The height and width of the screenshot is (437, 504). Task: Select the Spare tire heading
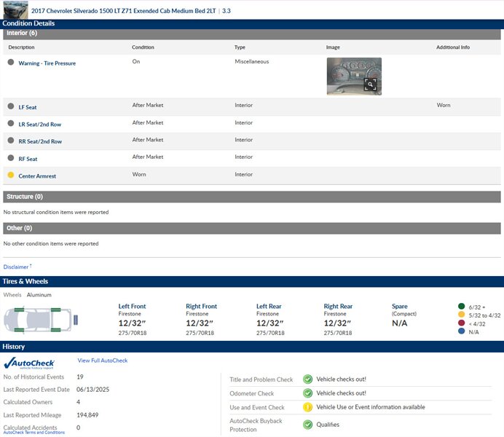point(400,306)
